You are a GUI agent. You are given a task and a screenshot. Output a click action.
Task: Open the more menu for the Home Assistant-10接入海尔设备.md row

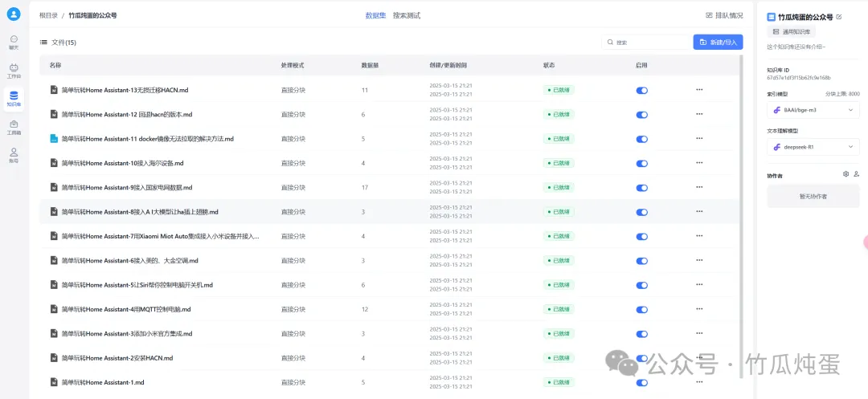tap(699, 162)
